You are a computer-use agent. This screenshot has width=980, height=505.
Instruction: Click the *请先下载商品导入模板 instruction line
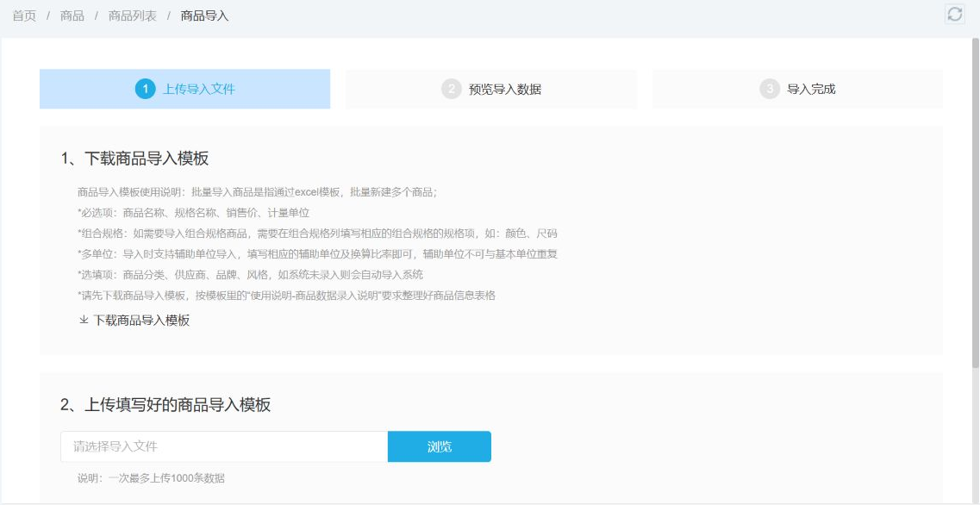tap(286, 296)
